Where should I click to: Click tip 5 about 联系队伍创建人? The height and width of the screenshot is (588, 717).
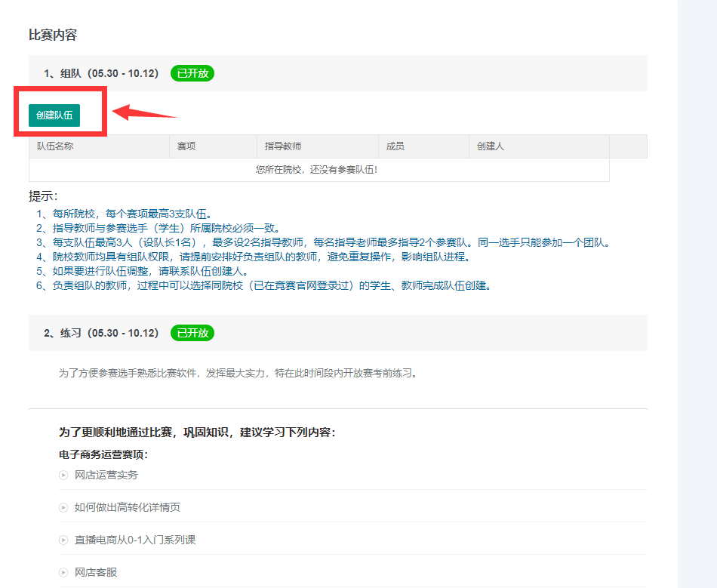[x=143, y=271]
